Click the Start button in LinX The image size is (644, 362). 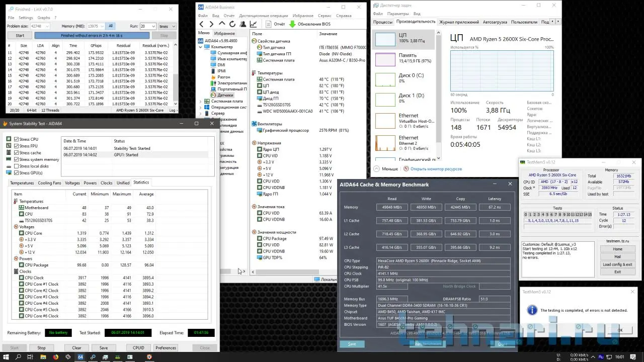[20, 36]
